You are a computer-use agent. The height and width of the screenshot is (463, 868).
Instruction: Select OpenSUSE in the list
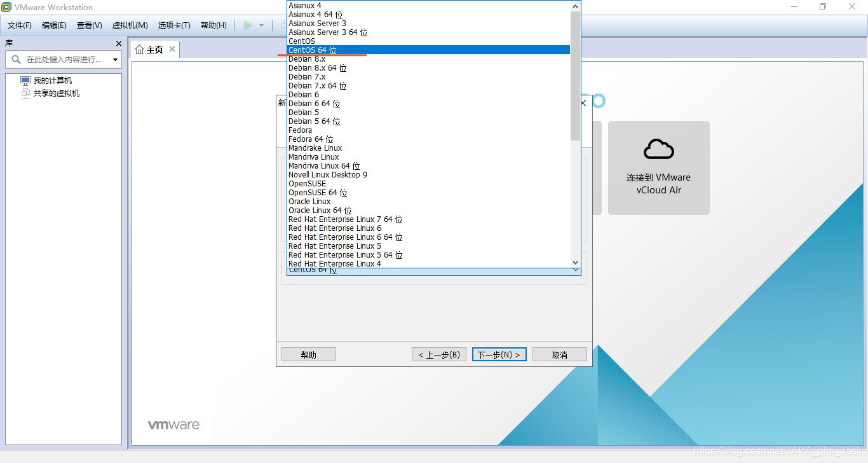429,183
